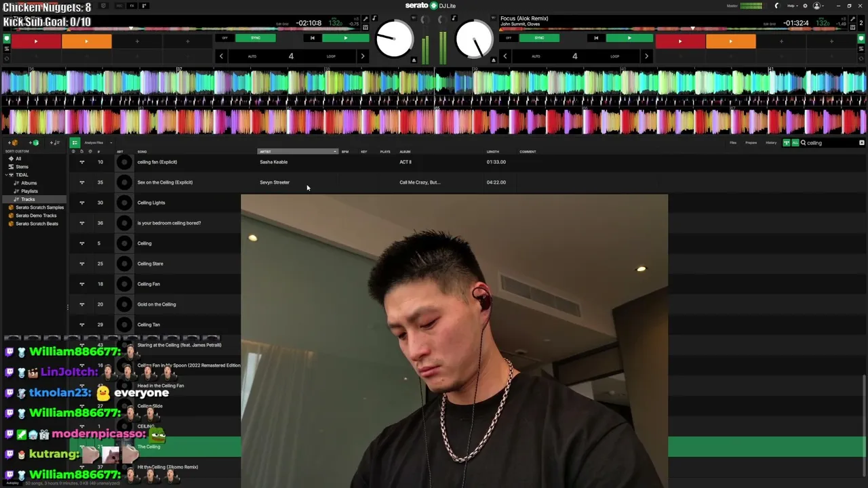Screen dimensions: 868x488
Task: Play the right deck
Action: [x=629, y=38]
